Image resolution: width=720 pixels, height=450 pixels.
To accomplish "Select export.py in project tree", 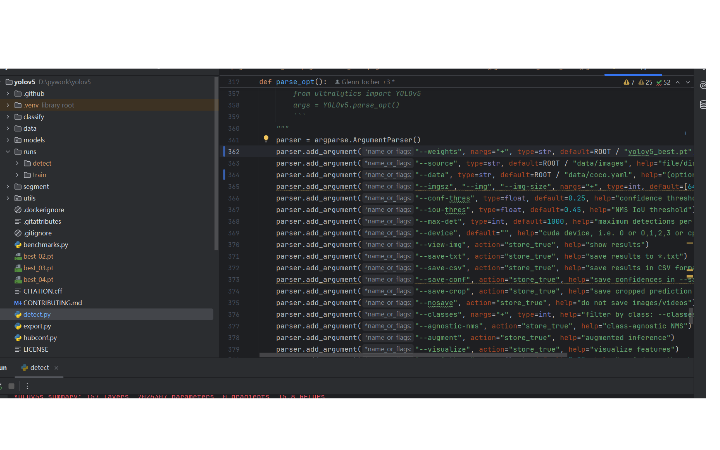I will (x=37, y=326).
